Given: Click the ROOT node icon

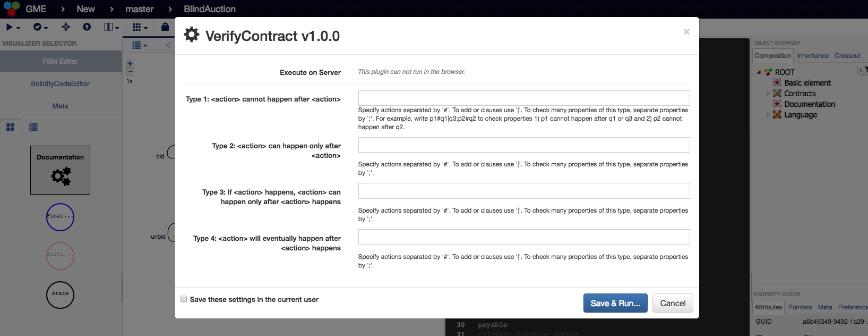Looking at the screenshot, I should (768, 72).
